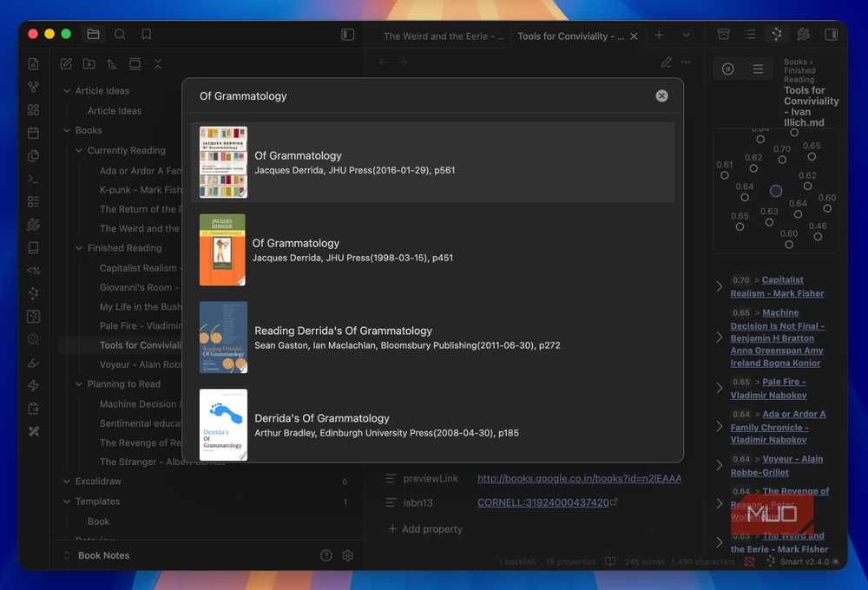The height and width of the screenshot is (590, 868).
Task: Open command palette terminal icon
Action: 33,180
